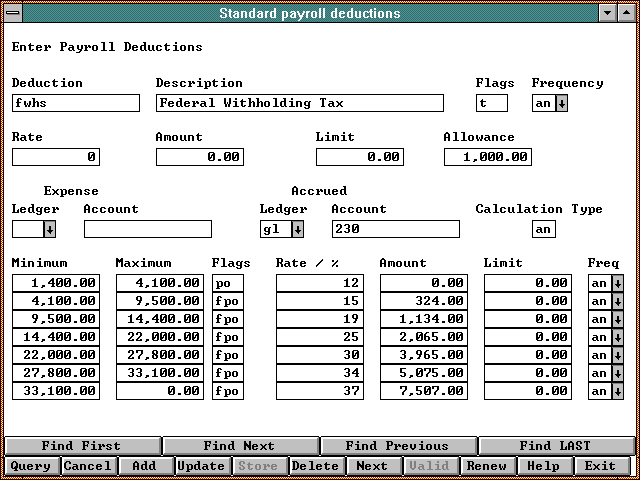The image size is (640, 480).
Task: Expand the Accrued Ledger dropdown
Action: click(297, 229)
